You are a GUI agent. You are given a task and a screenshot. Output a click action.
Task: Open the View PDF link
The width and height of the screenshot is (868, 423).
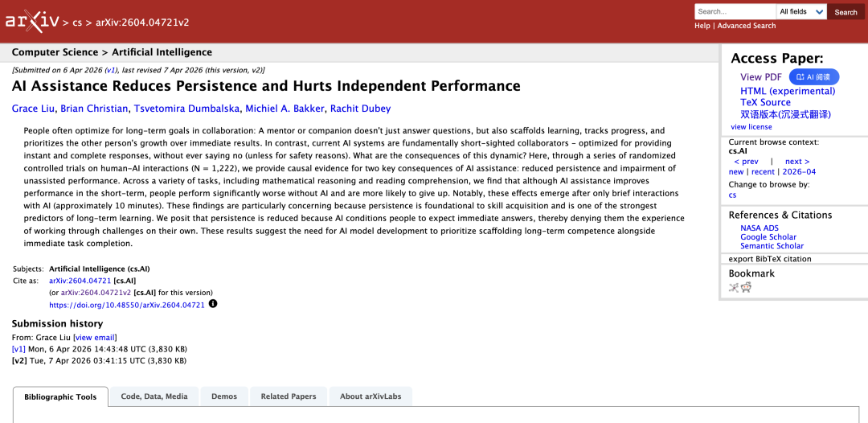click(761, 77)
